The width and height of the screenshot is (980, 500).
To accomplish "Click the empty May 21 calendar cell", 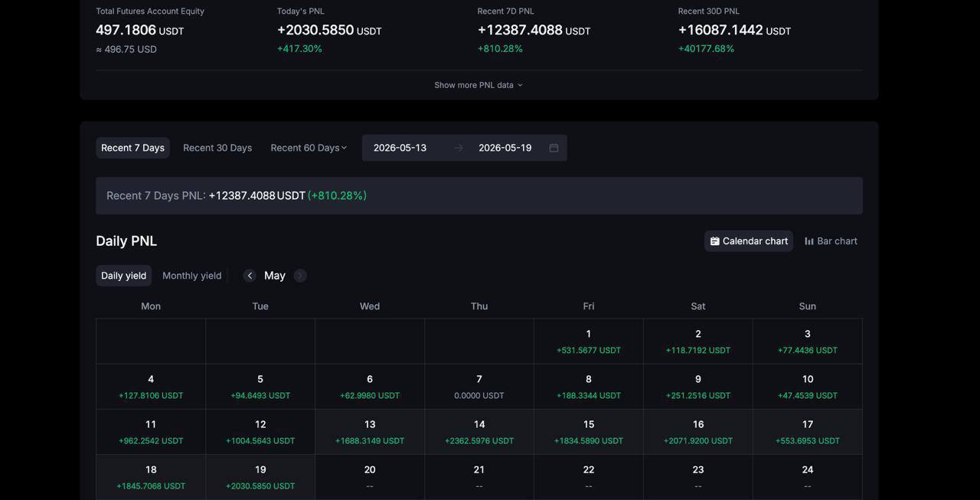I will coord(479,477).
